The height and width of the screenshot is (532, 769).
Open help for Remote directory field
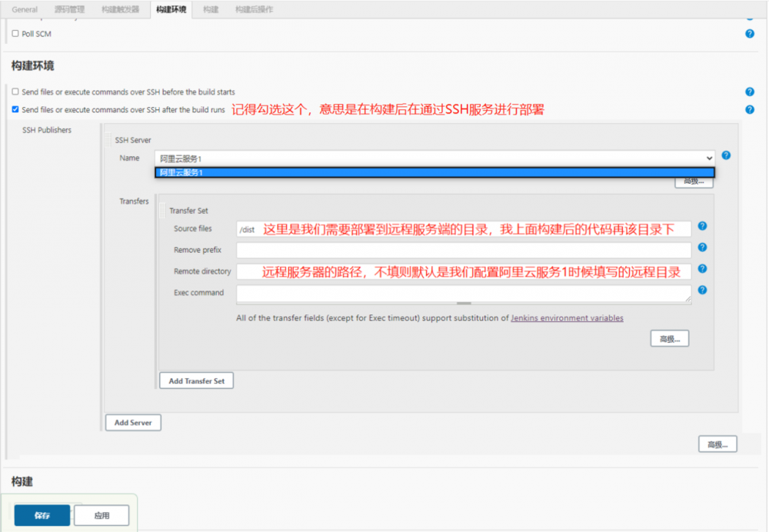(x=702, y=269)
